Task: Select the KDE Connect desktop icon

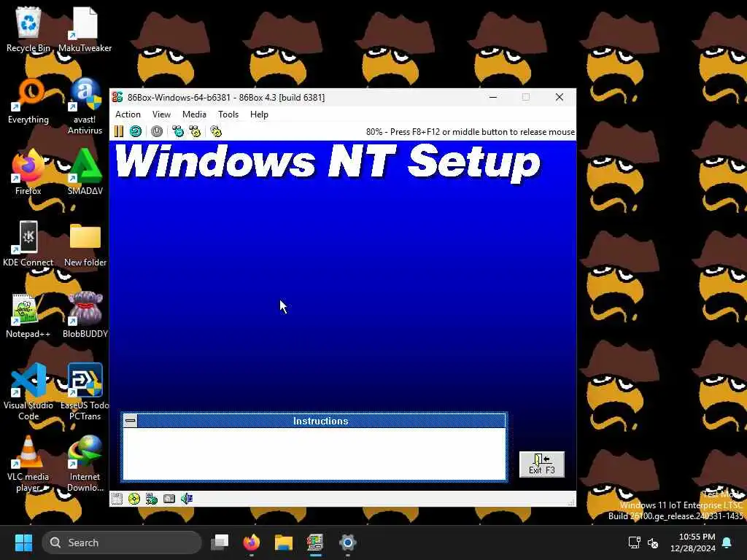Action: (x=28, y=244)
